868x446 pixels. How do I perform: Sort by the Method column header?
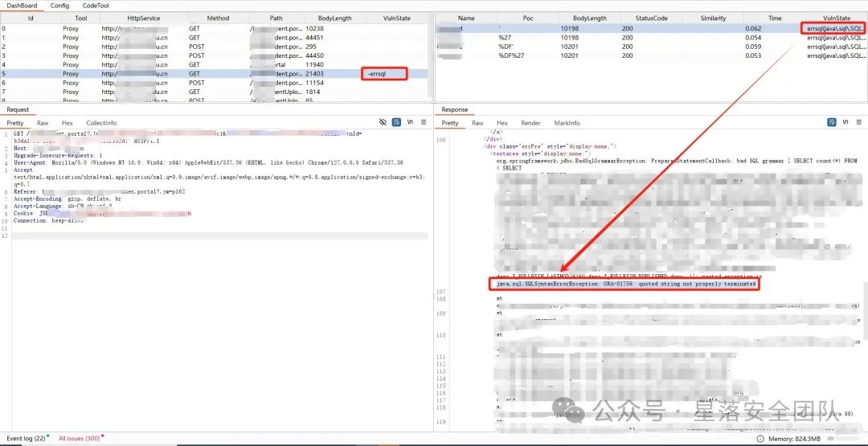[218, 18]
